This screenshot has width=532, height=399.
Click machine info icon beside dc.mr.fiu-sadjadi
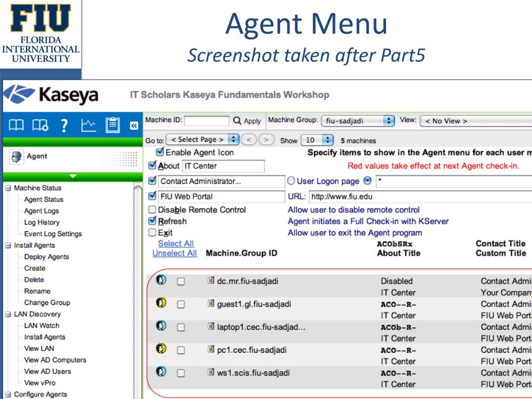click(x=211, y=280)
